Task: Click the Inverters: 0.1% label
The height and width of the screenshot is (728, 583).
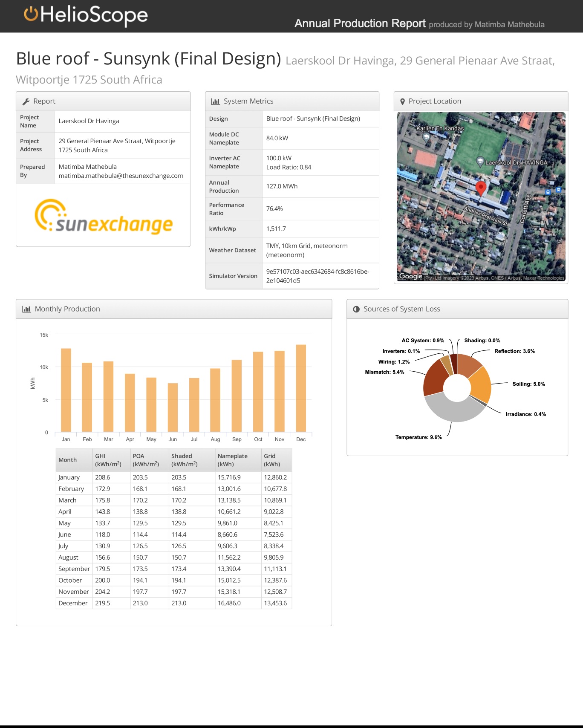Action: [401, 351]
